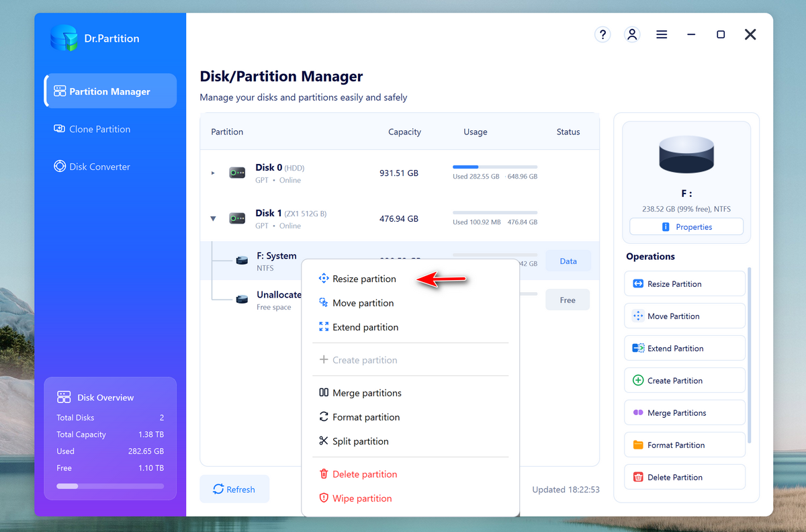
Task: Click the Refresh arrows icon
Action: point(218,489)
